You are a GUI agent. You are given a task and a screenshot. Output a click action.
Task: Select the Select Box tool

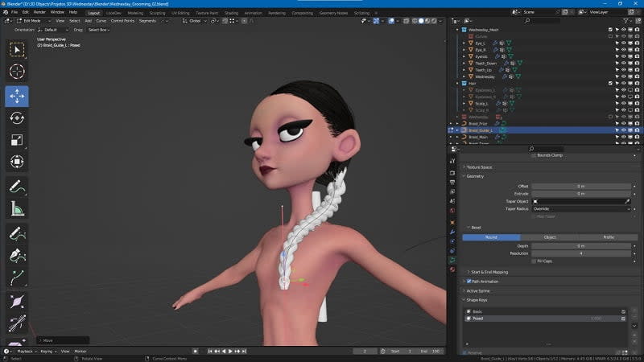point(17,50)
